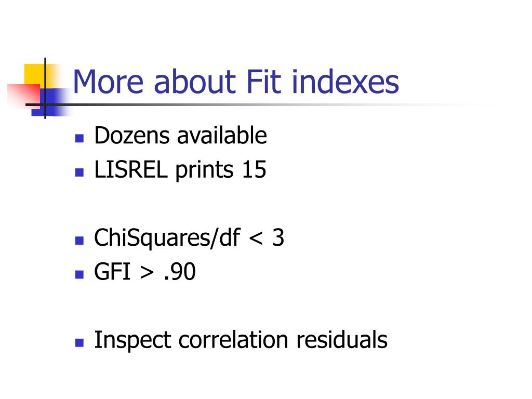The image size is (532, 399).
Task: Click the word 'residuals' in last bullet
Action: pyautogui.click(x=342, y=340)
